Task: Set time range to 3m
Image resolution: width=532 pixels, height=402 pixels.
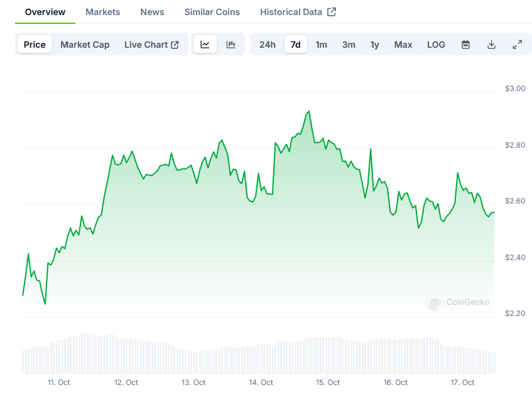Action: [x=349, y=45]
